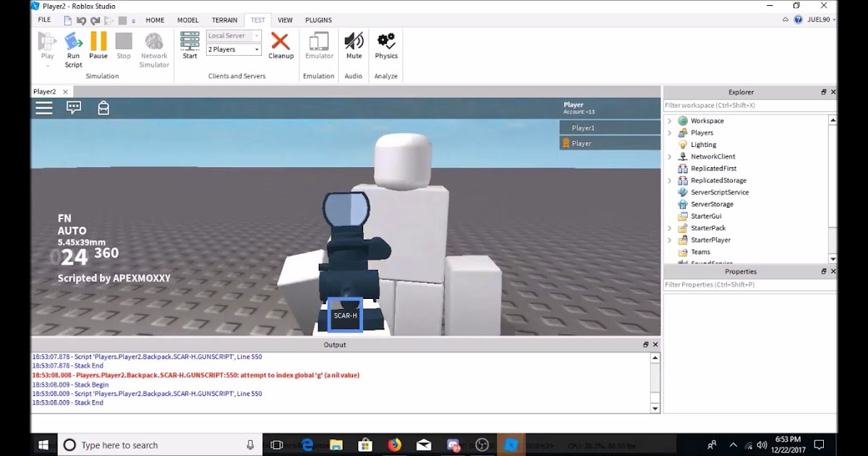
Task: Open the FILE menu
Action: [44, 20]
